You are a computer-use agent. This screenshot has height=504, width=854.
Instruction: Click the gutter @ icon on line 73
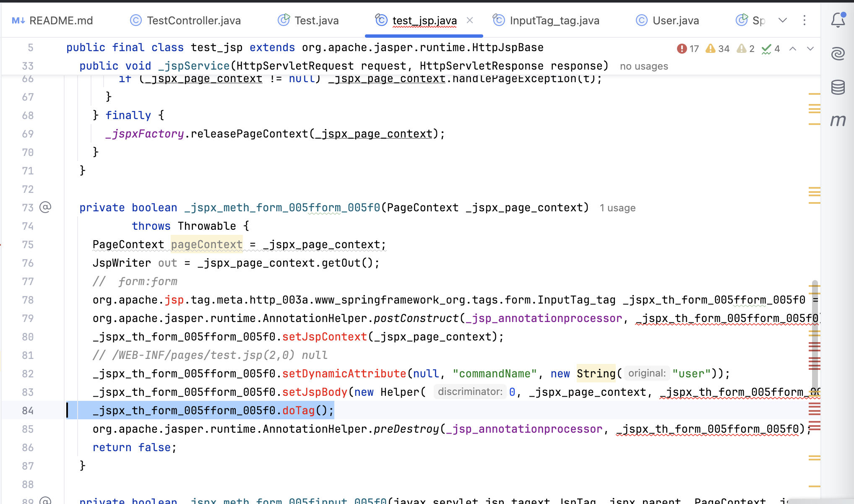click(45, 207)
